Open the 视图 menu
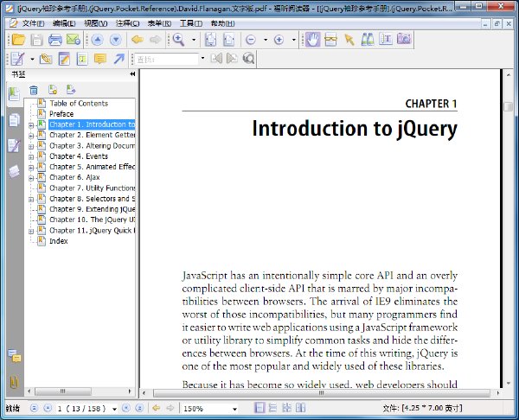The height and width of the screenshot is (420, 519). click(x=96, y=23)
